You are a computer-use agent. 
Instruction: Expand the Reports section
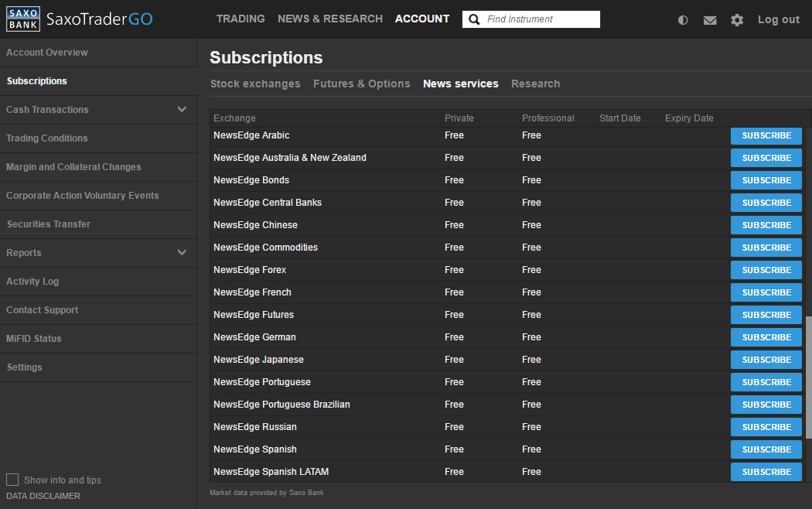point(182,252)
